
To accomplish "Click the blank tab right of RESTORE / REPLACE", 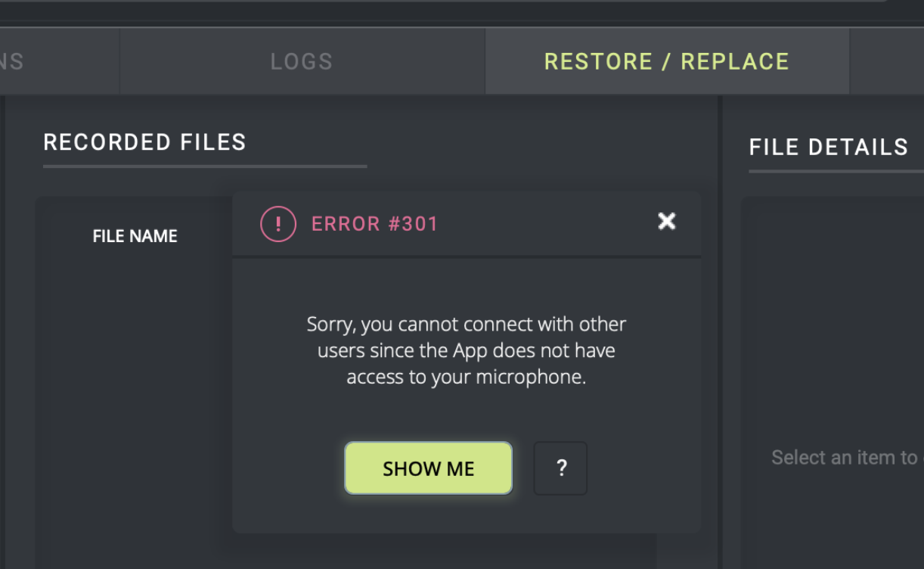I will pos(886,61).
